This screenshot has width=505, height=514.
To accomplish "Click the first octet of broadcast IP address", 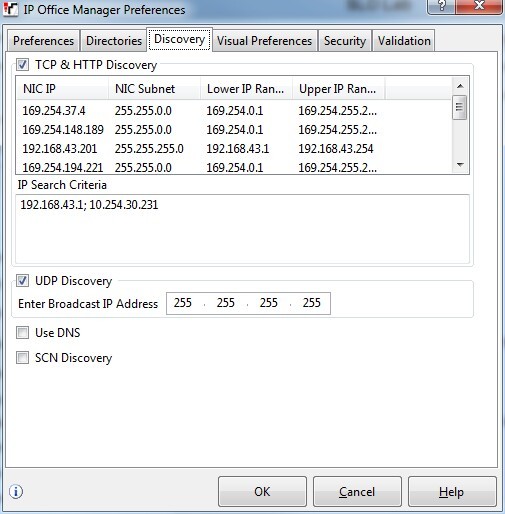I will click(183, 303).
